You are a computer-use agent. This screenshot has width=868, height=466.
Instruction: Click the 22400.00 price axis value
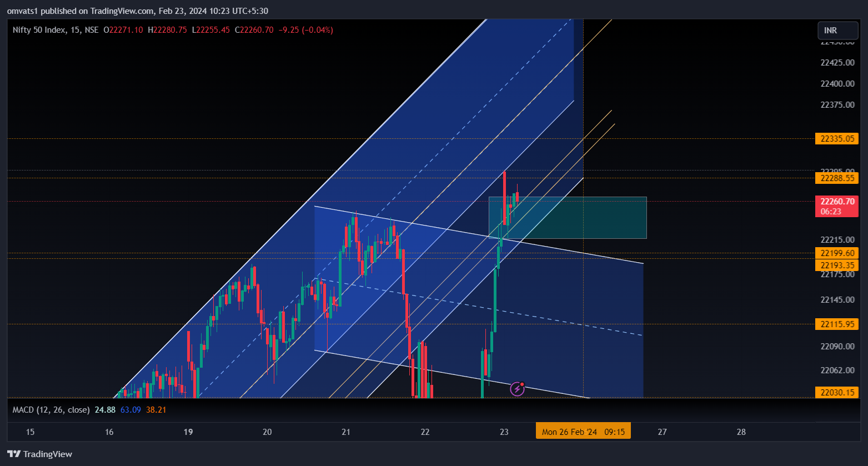[x=837, y=83]
